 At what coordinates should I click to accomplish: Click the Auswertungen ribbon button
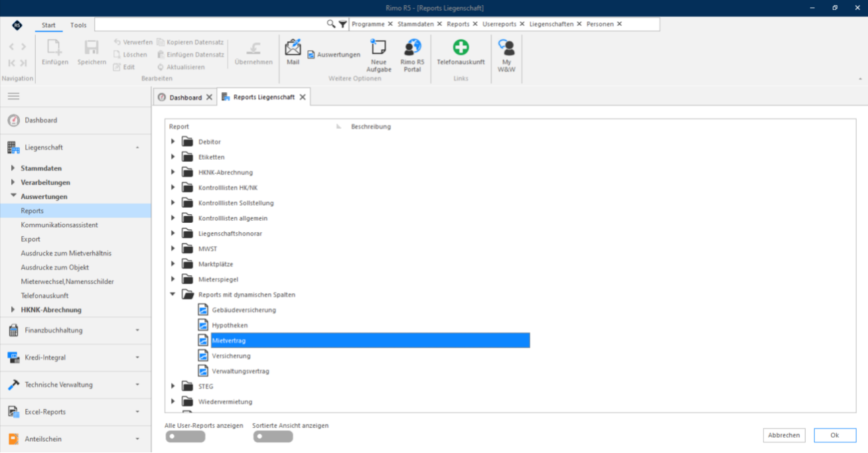334,54
